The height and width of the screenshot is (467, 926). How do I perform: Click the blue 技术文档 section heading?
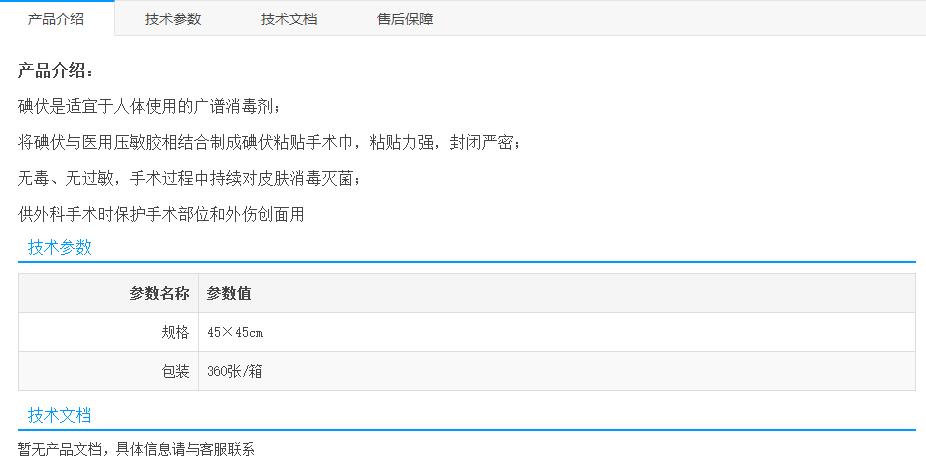[60, 415]
